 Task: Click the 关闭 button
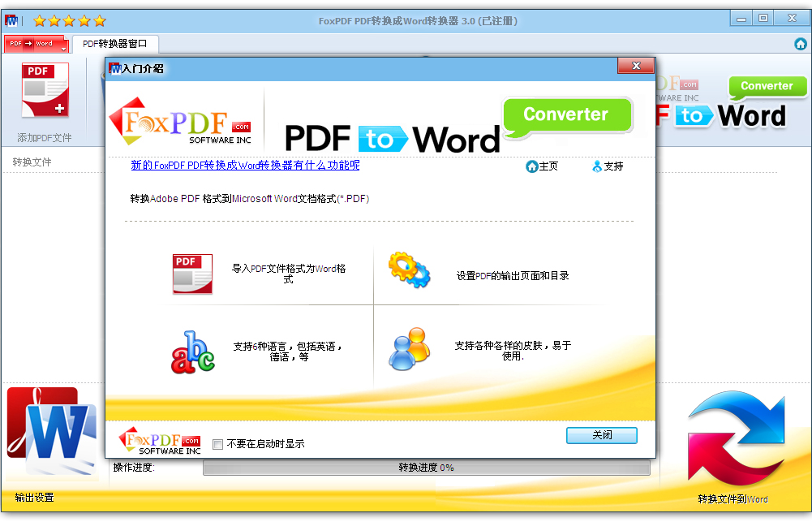coord(602,435)
